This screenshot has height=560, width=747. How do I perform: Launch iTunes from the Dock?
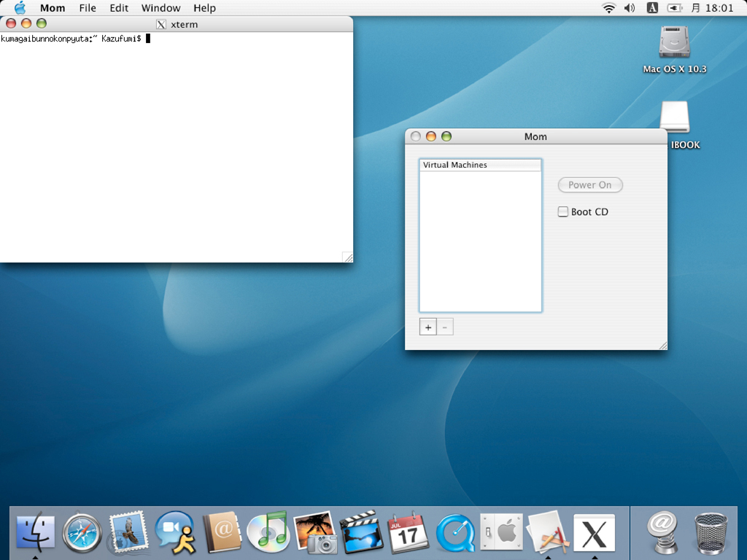pyautogui.click(x=268, y=532)
